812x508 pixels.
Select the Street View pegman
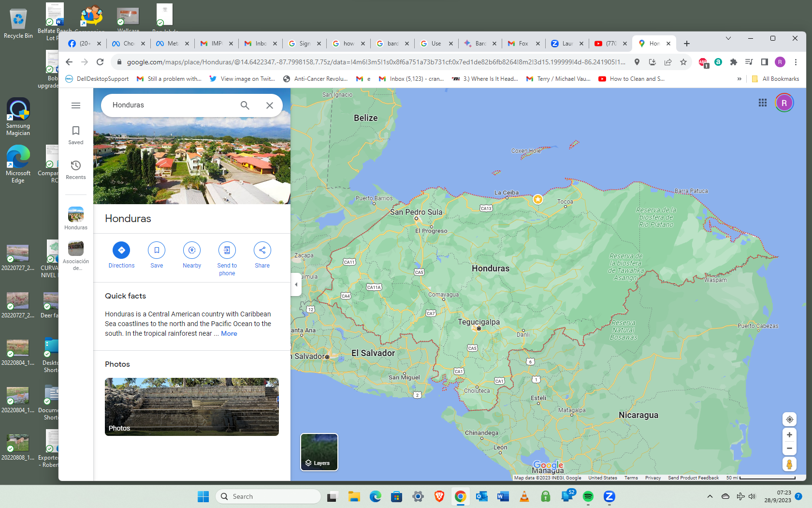pyautogui.click(x=789, y=464)
